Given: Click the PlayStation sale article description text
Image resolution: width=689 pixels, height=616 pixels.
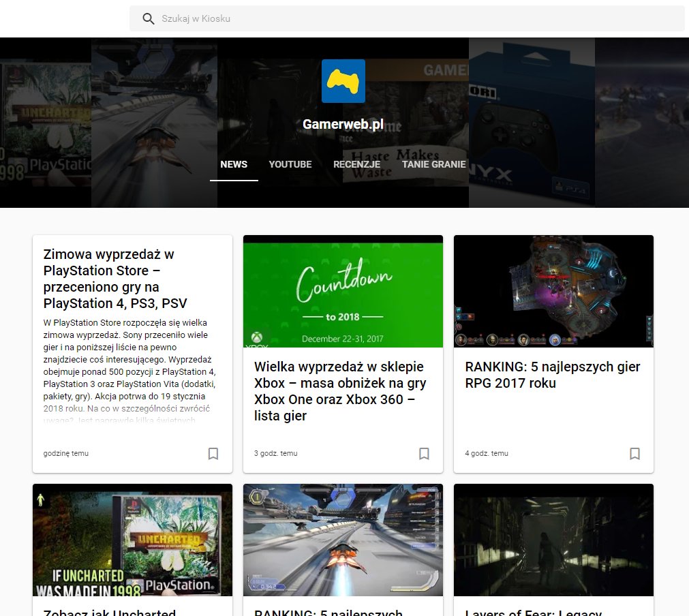Looking at the screenshot, I should (129, 371).
